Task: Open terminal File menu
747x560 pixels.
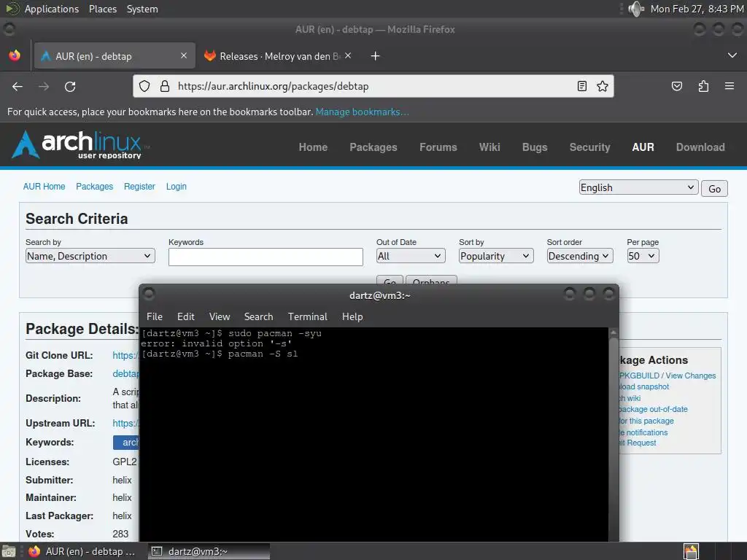Action: (x=155, y=316)
